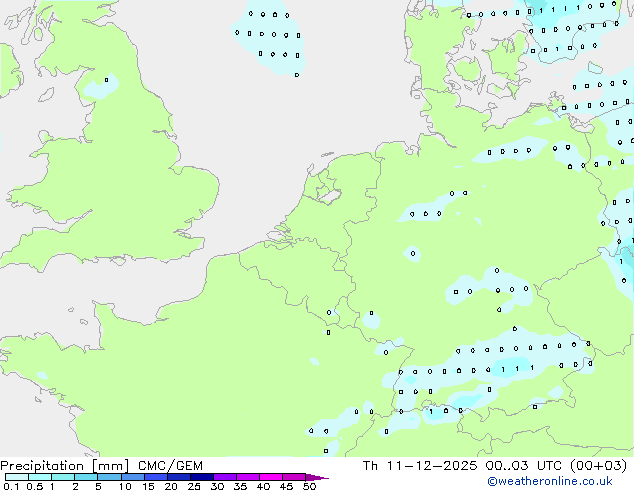Click the "Precipitation" title text
The width and height of the screenshot is (634, 490).
click(42, 466)
